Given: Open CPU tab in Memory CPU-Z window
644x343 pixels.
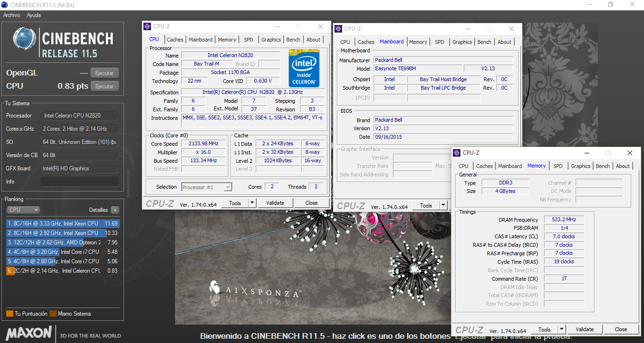Looking at the screenshot, I should coord(463,166).
